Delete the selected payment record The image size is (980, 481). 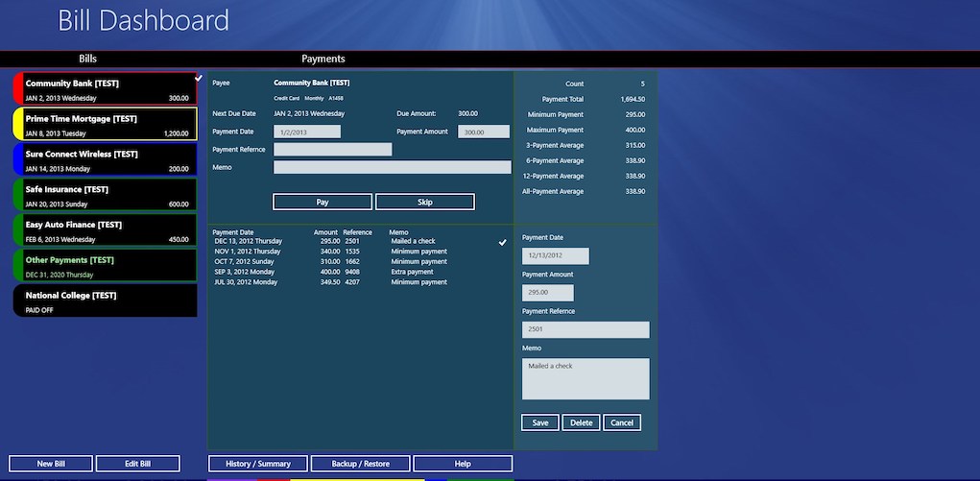point(581,422)
